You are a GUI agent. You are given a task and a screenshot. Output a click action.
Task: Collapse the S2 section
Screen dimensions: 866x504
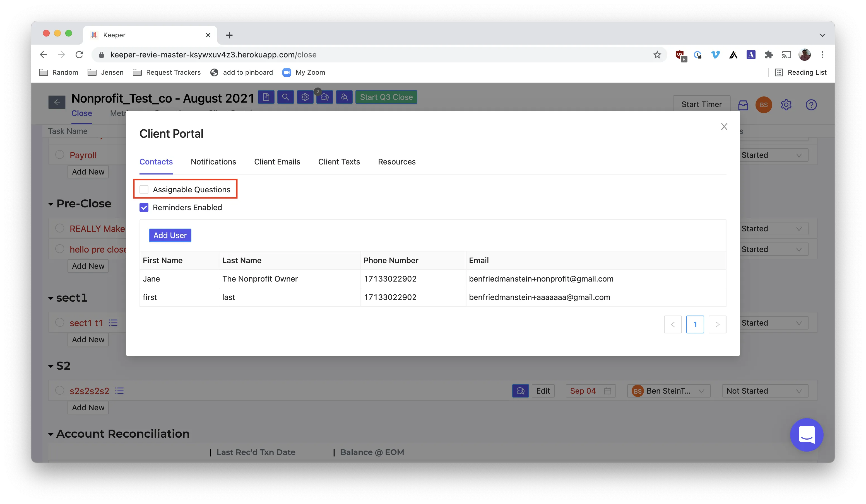click(51, 366)
